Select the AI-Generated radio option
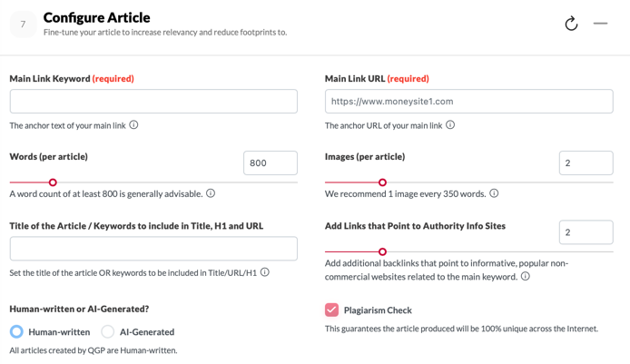Screen dimensions: 630x364 coord(107,331)
